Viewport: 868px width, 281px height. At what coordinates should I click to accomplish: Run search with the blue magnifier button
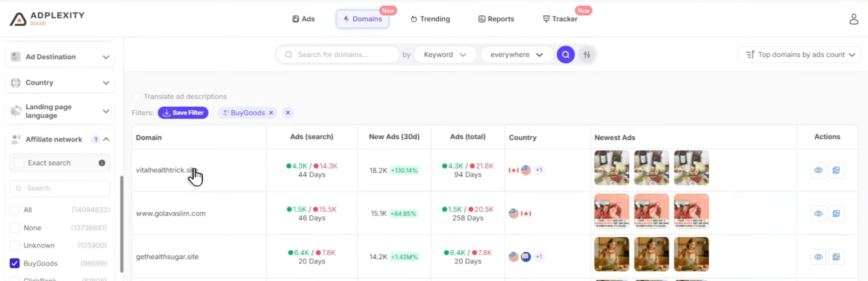click(x=565, y=55)
